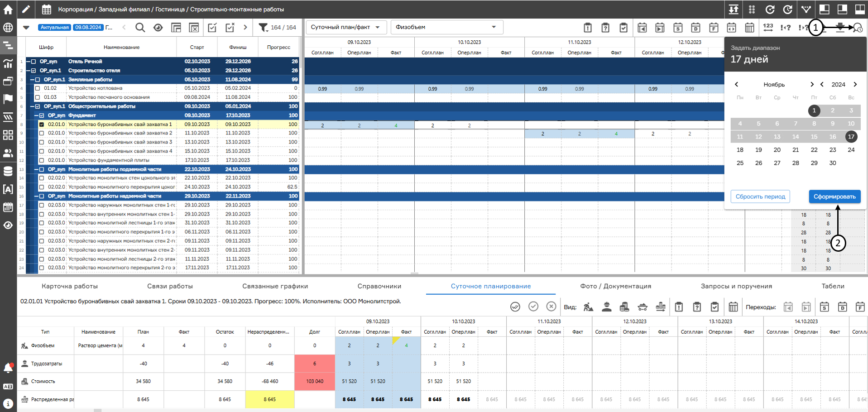The height and width of the screenshot is (412, 868).
Task: Open the Связи работы tab
Action: pyautogui.click(x=170, y=286)
